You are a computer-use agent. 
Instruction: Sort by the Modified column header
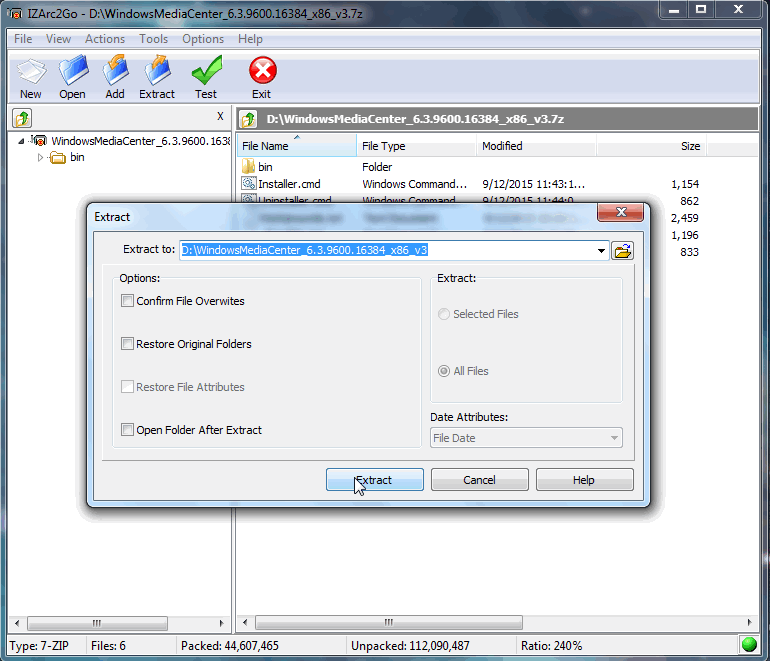[x=536, y=146]
